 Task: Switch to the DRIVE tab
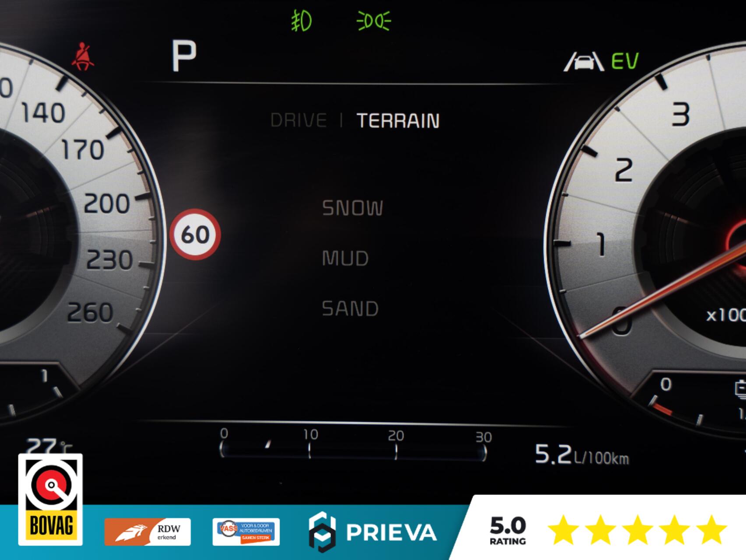pos(298,120)
